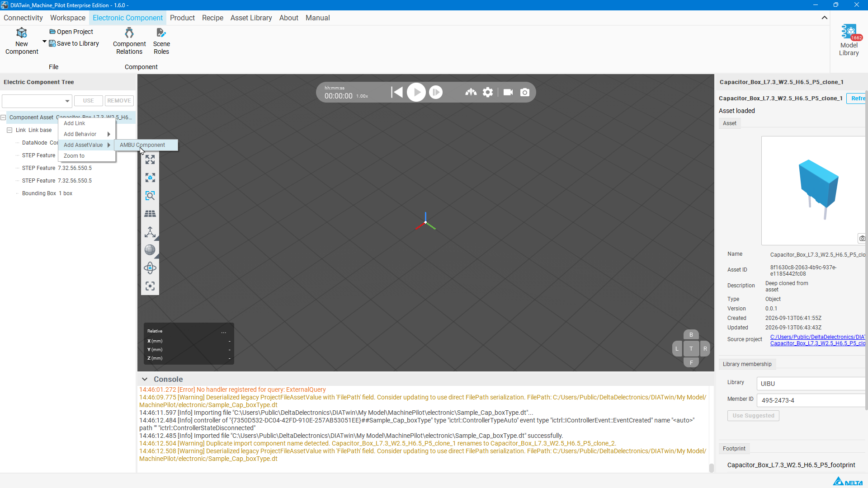Select the Top view cube face

691,348
